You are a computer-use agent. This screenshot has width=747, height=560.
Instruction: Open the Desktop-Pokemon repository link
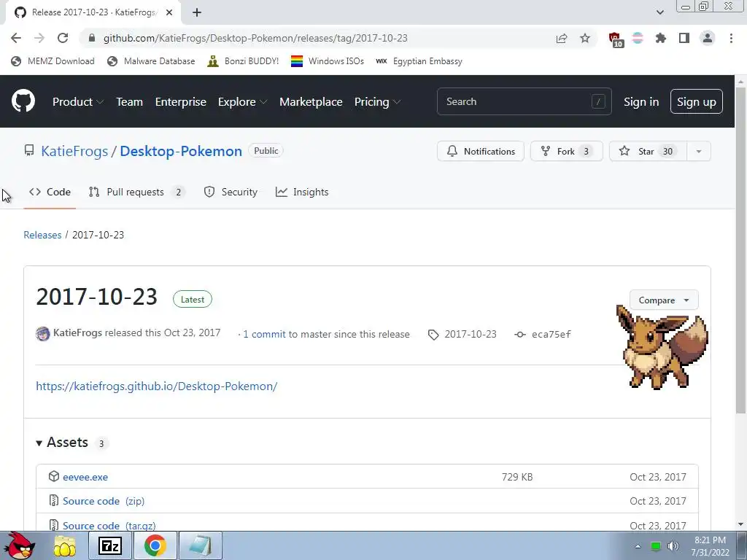(181, 151)
